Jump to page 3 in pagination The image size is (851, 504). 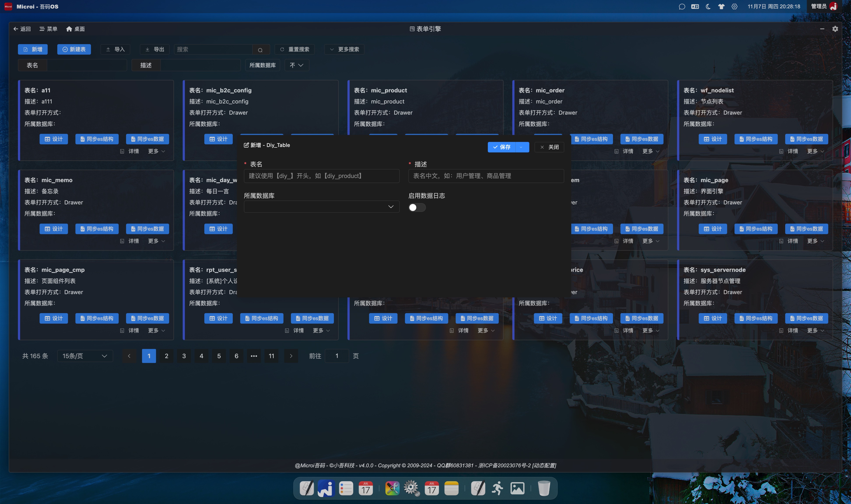184,356
